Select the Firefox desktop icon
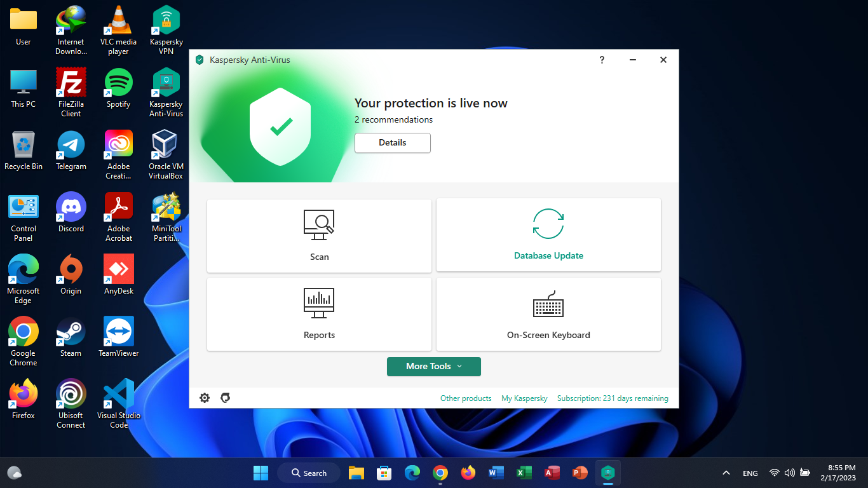The image size is (868, 488). click(x=24, y=400)
